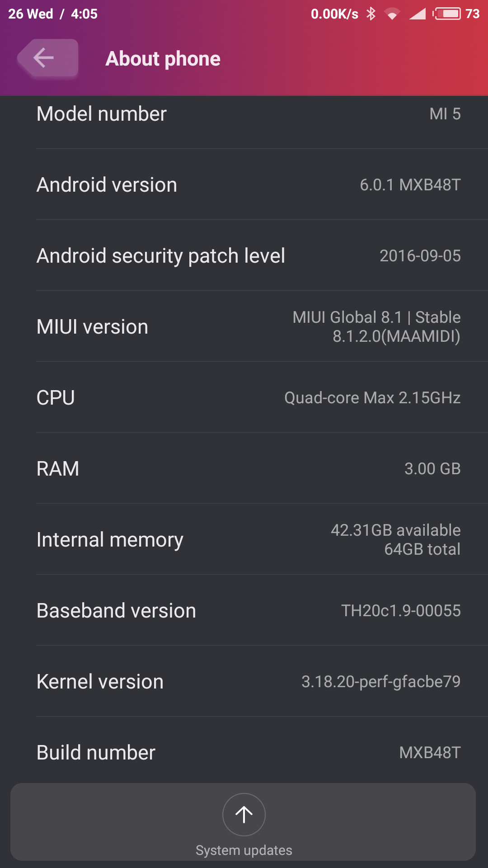This screenshot has width=488, height=868.
Task: Tap the cellular signal icon
Action: (417, 14)
